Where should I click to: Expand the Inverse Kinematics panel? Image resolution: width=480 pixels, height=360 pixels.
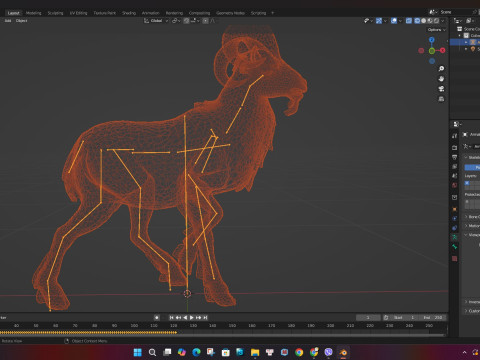click(466, 302)
